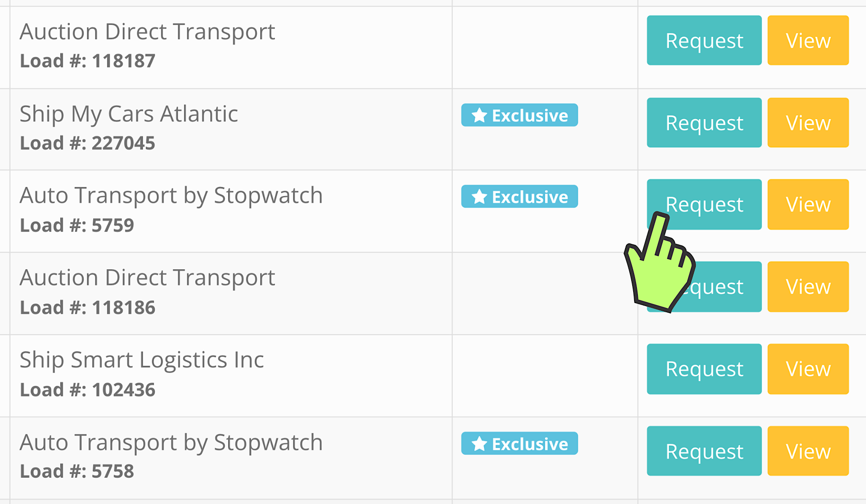Request Ship Smart Logistics Inc load
The image size is (866, 504).
704,369
